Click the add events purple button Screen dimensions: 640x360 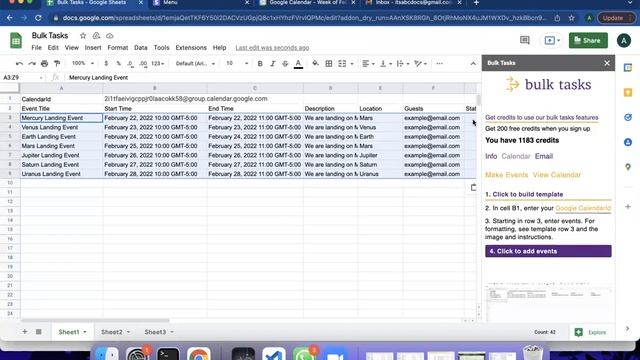[x=548, y=251]
